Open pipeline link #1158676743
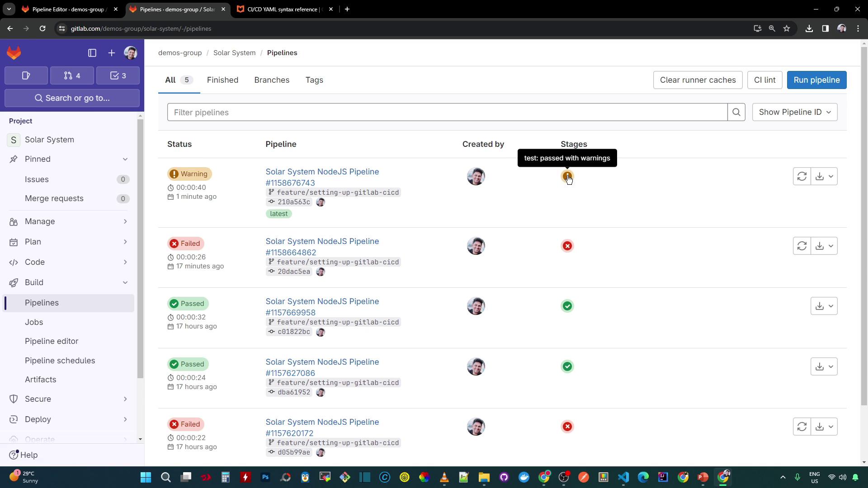The height and width of the screenshot is (488, 868). [x=290, y=183]
